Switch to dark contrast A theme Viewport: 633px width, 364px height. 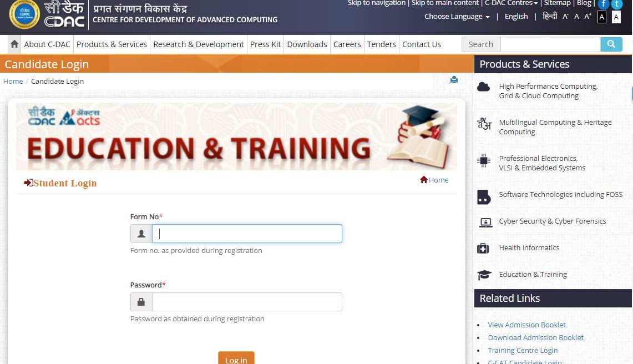coord(601,17)
